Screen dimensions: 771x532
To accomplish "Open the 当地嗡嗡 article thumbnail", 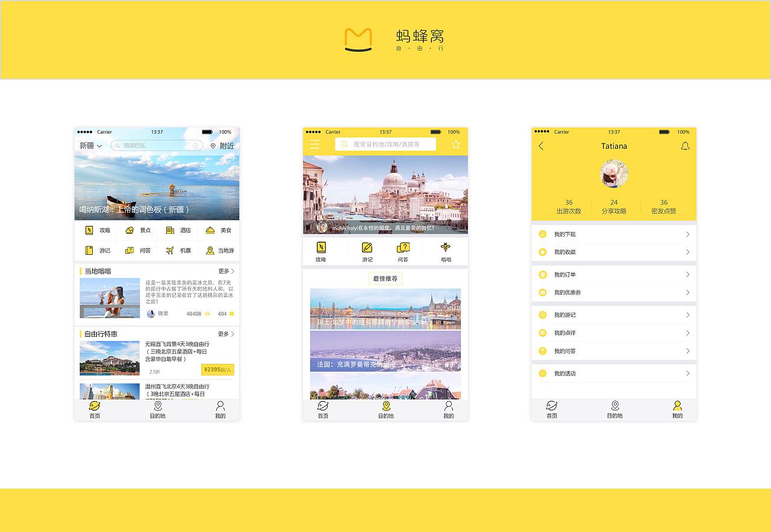I will click(x=110, y=298).
